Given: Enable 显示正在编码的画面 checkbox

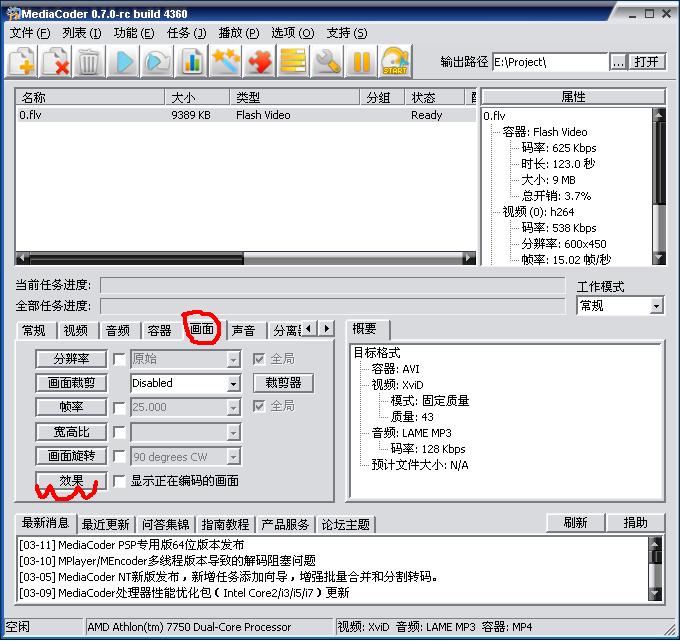Looking at the screenshot, I should pos(119,481).
